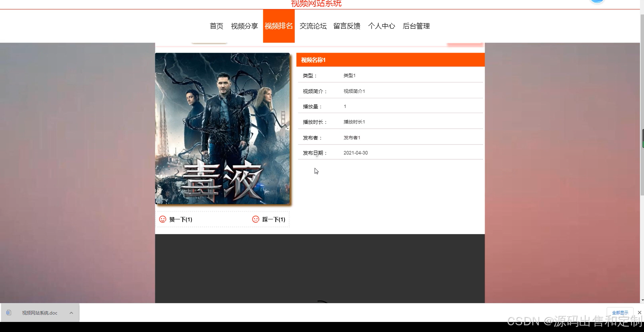
Task: Click the 踩一下(1) dislike button
Action: pyautogui.click(x=269, y=219)
